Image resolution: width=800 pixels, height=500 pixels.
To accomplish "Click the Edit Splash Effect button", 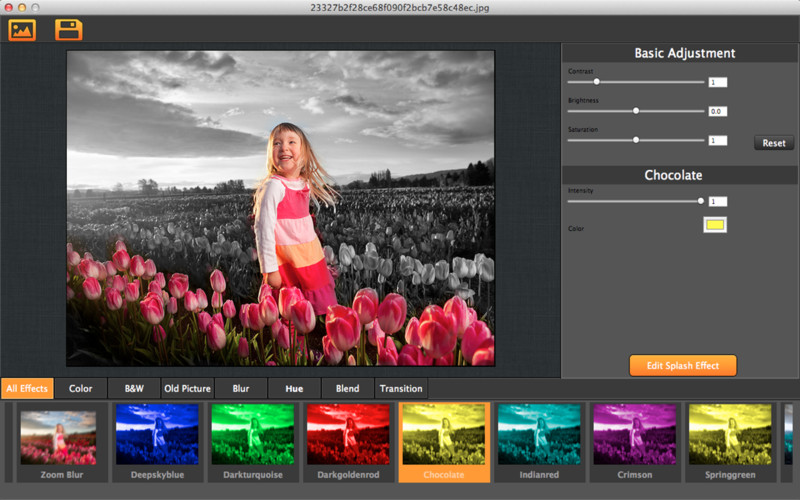I will coord(683,365).
